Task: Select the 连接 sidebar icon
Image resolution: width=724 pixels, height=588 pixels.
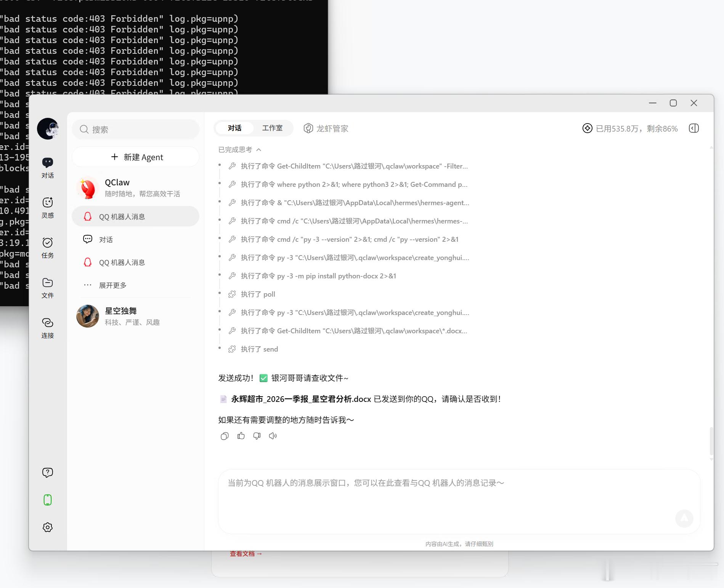Action: coord(47,327)
